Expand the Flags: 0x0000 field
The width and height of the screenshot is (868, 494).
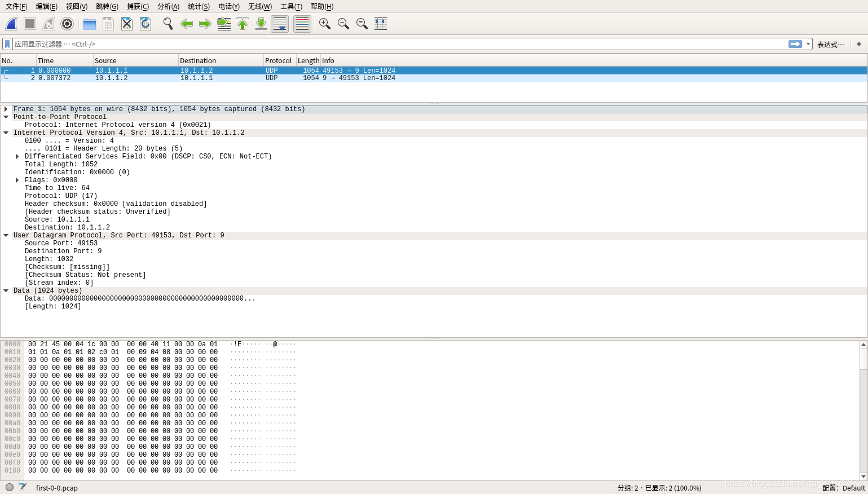17,180
